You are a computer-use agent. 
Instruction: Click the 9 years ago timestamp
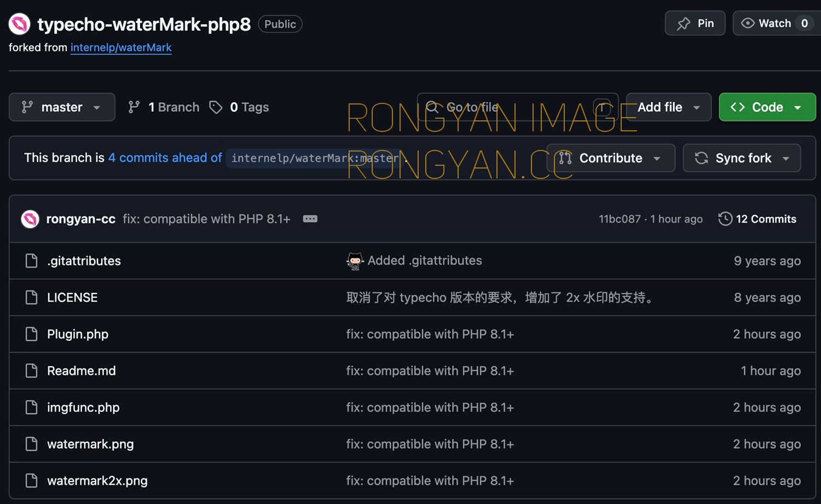[x=767, y=261]
